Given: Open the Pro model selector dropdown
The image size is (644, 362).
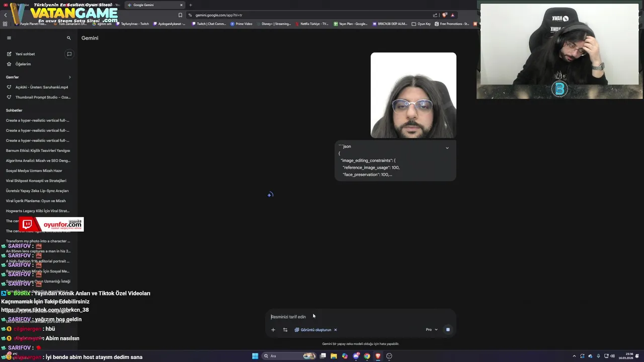Looking at the screenshot, I should (x=432, y=330).
